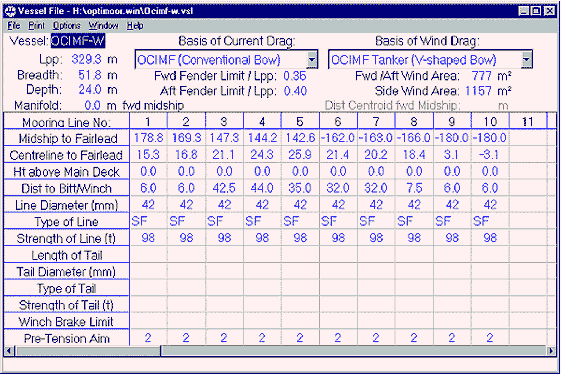Select the Type of Tail row header

click(x=67, y=288)
